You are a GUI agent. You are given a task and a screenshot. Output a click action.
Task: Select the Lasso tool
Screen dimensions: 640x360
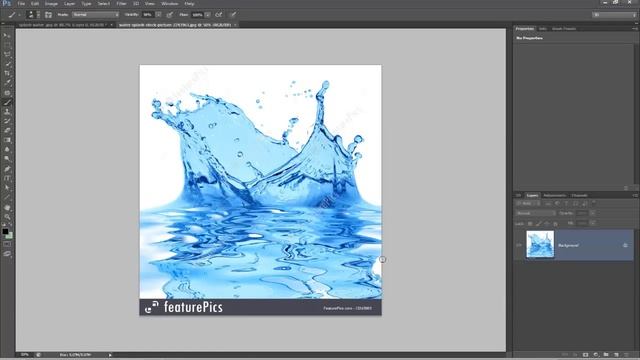click(7, 55)
